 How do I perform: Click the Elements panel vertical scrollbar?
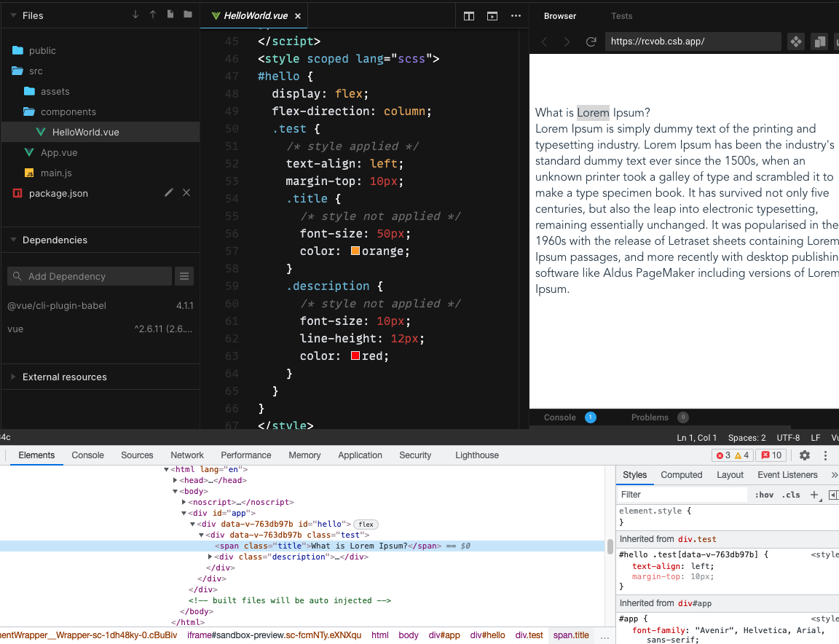(x=610, y=546)
